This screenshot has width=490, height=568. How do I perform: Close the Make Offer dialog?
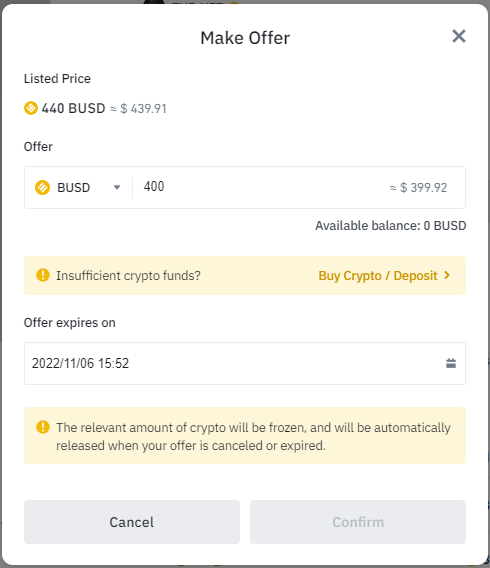pyautogui.click(x=458, y=36)
